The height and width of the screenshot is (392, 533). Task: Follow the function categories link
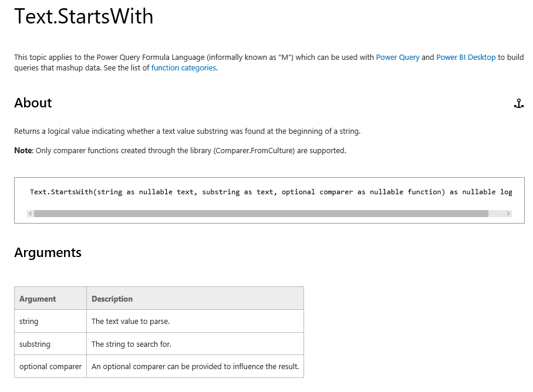coord(183,68)
